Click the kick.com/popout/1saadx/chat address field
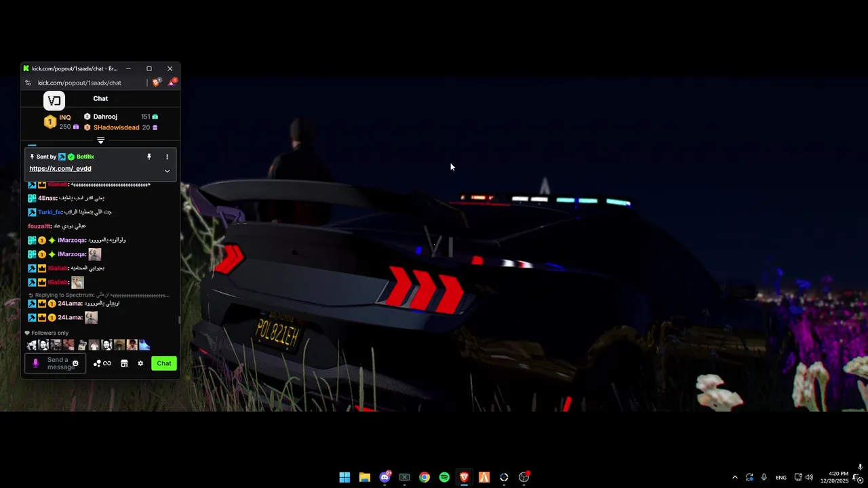Image resolution: width=868 pixels, height=488 pixels. 79,83
